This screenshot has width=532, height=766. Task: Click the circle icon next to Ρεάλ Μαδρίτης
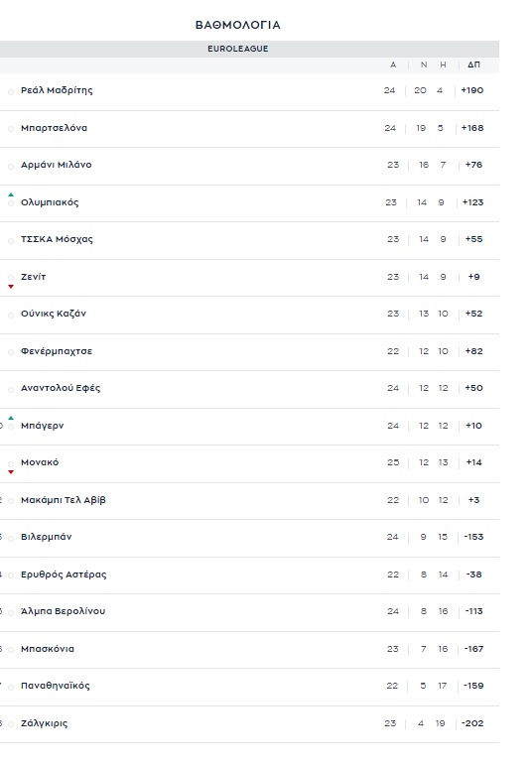(11, 92)
